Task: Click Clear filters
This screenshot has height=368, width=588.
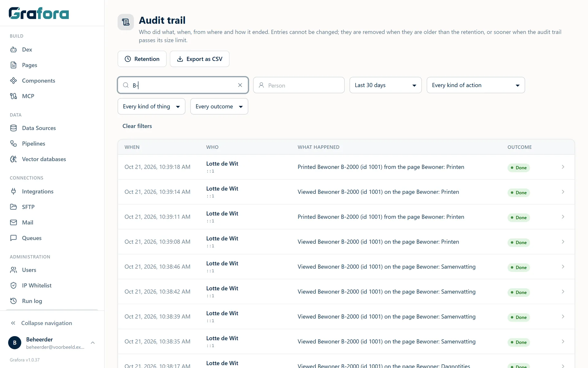Action: pyautogui.click(x=137, y=126)
